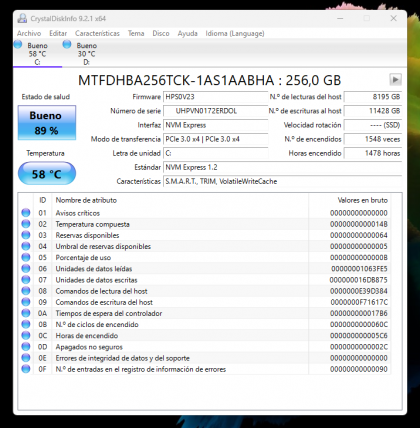Click raw value 000000016DB875
This screenshot has height=428, width=420.
pyautogui.click(x=359, y=280)
